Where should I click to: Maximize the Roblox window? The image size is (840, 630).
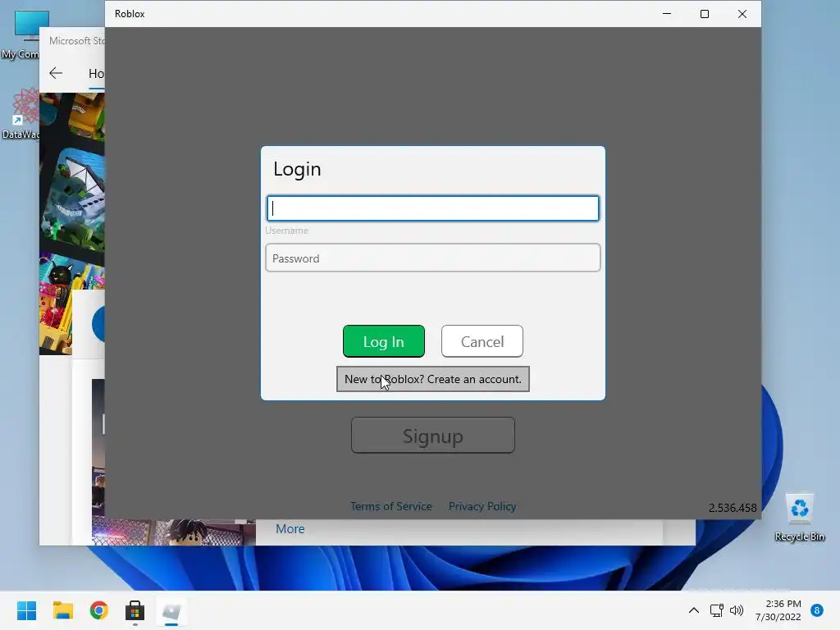point(705,14)
